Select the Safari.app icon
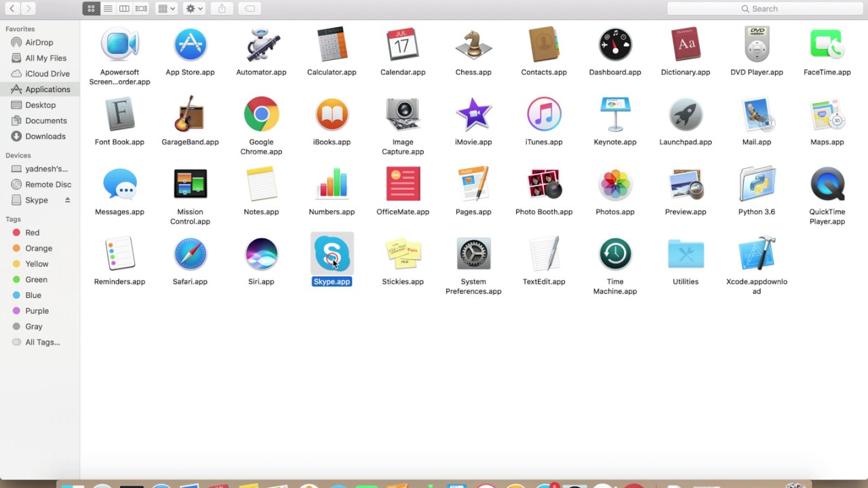Screen dimensions: 868x488 tap(190, 254)
